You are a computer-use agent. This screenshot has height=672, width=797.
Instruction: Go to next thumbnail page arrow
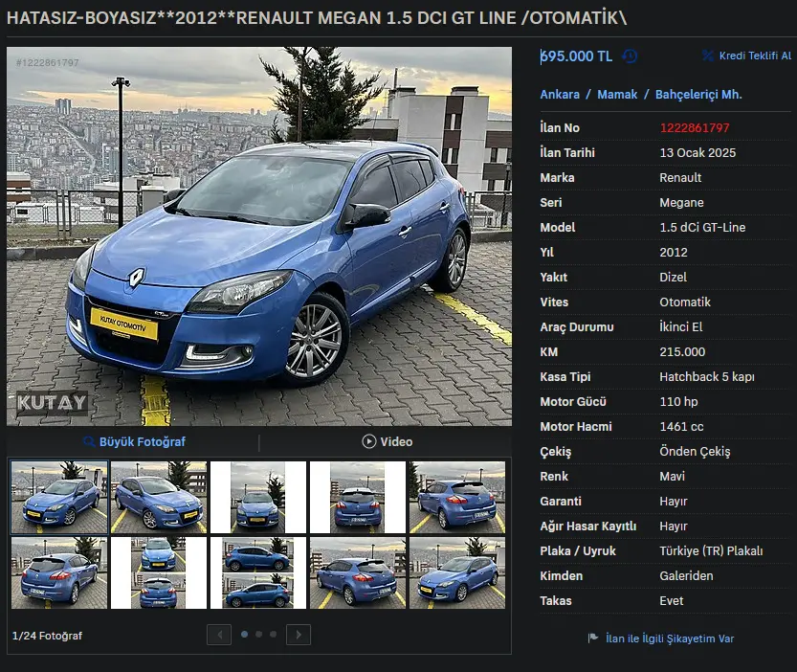coord(299,635)
